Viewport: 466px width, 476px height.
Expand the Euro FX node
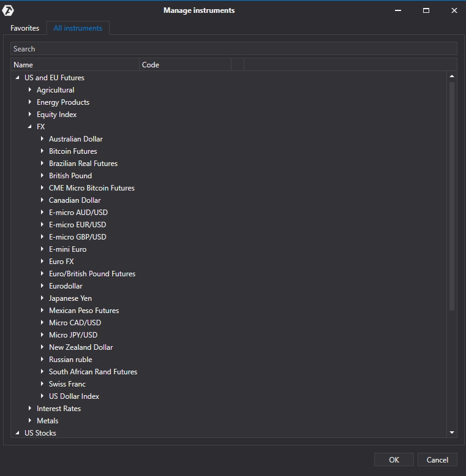(x=42, y=262)
